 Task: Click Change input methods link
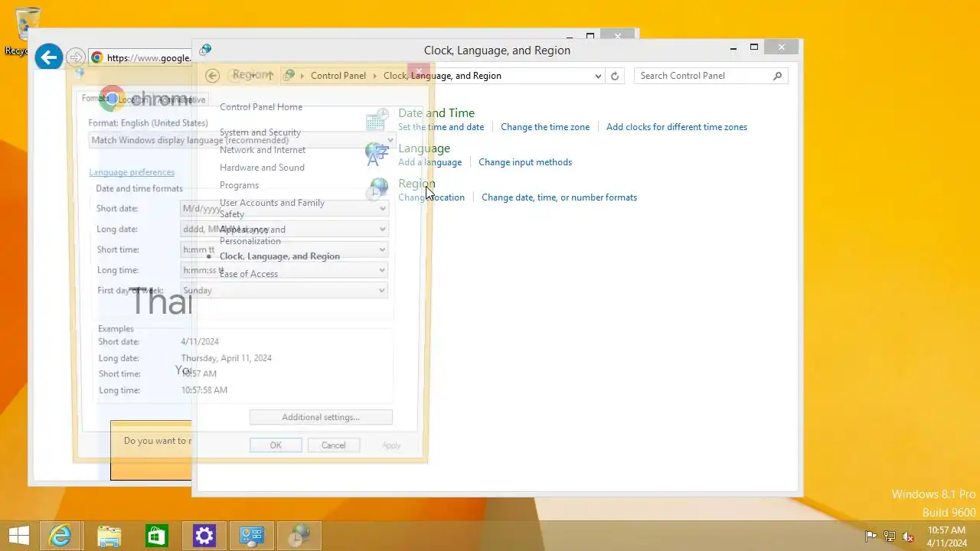(525, 162)
